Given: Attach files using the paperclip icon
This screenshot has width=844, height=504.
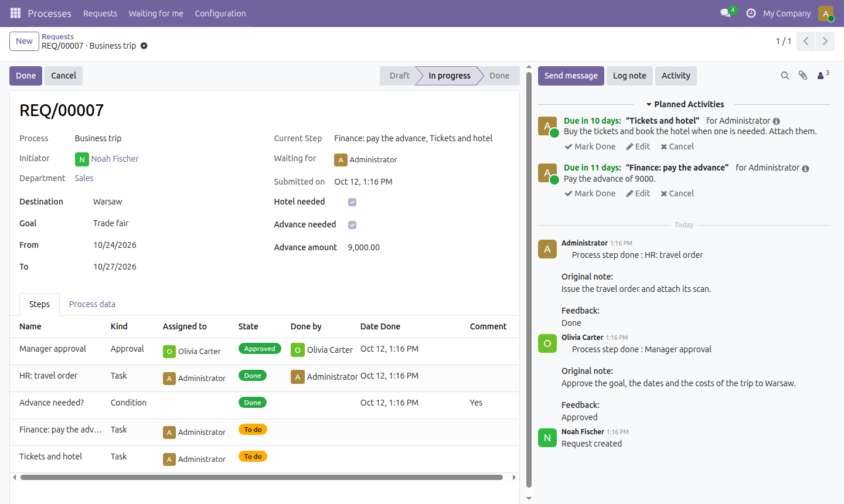Looking at the screenshot, I should point(803,76).
